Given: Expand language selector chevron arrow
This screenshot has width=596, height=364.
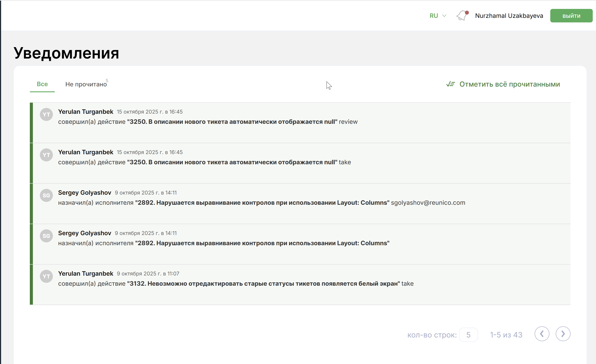Looking at the screenshot, I should pos(444,16).
